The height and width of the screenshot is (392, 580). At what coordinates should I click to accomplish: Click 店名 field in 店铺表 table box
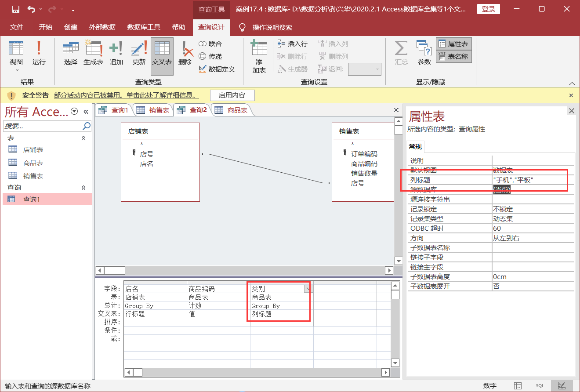click(x=147, y=164)
